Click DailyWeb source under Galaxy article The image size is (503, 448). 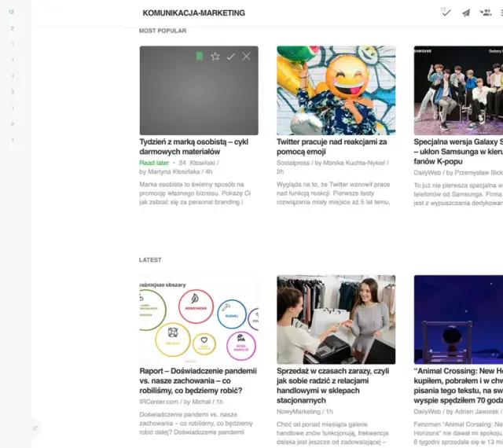pos(428,173)
